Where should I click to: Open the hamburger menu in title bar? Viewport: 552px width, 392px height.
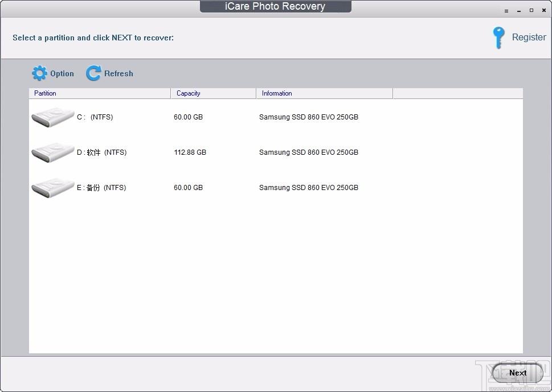506,11
